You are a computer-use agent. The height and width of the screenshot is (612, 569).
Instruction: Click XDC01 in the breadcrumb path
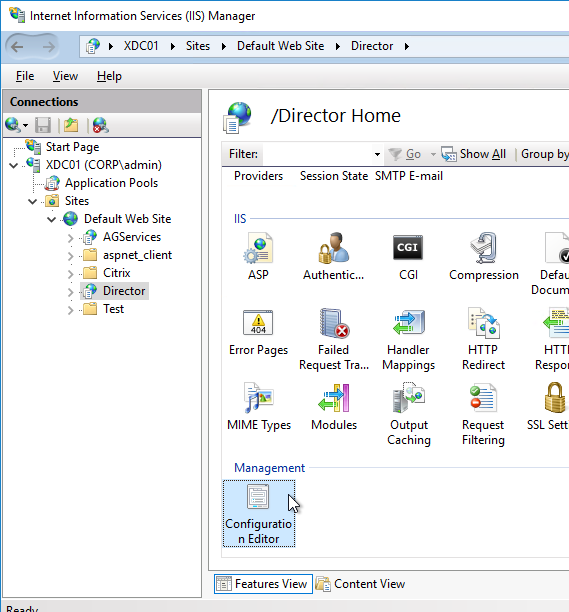[141, 46]
